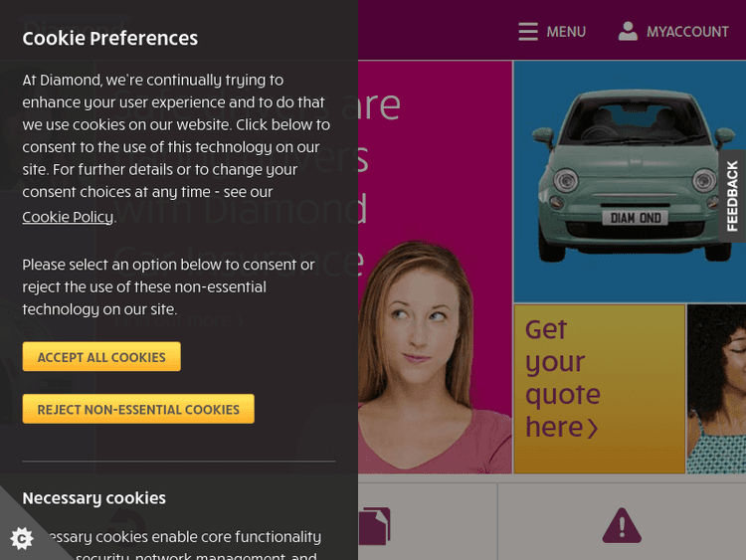Open MYACCOUNT from the header

pyautogui.click(x=687, y=32)
